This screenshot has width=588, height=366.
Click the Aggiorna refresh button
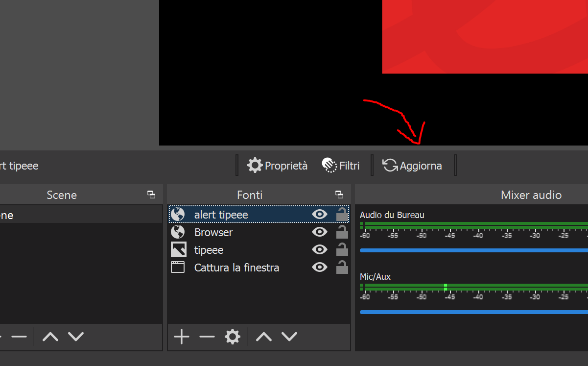coord(412,166)
